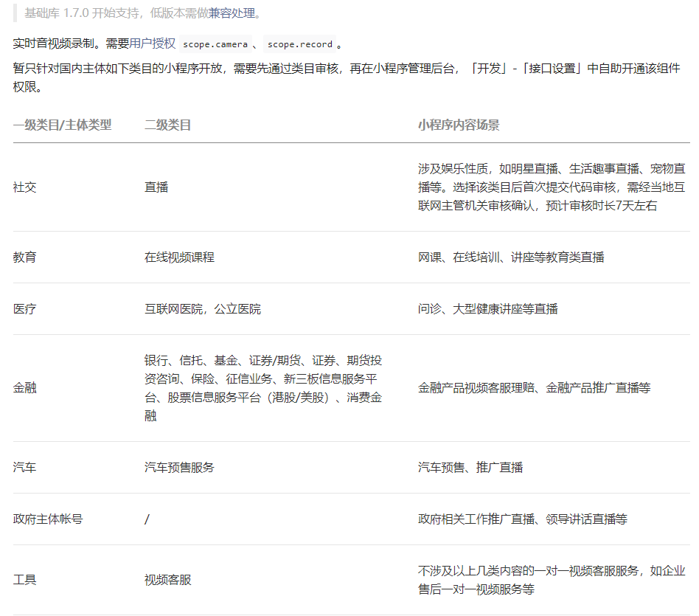This screenshot has height=616, width=699.
Task: Select the 互联网医院，公立医院 cell
Action: (202, 309)
